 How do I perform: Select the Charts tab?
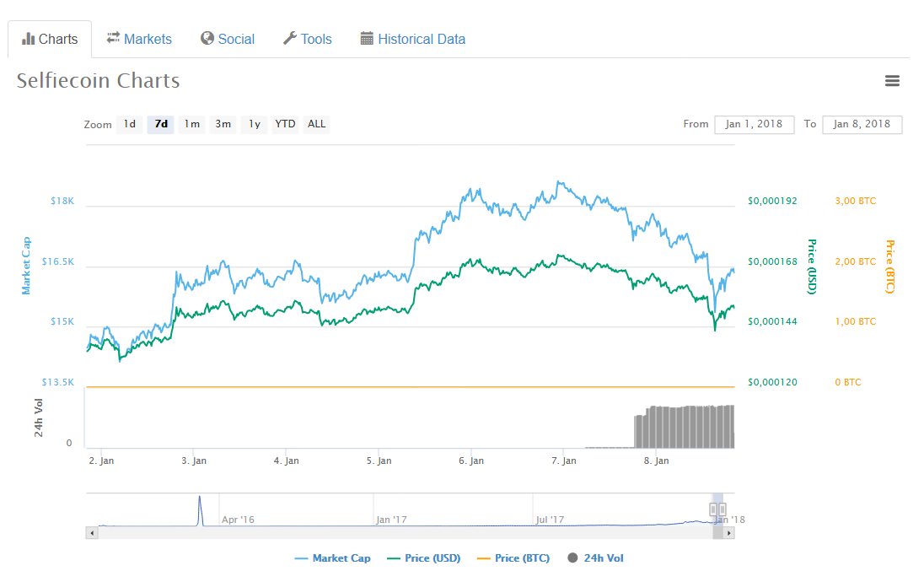coord(50,39)
